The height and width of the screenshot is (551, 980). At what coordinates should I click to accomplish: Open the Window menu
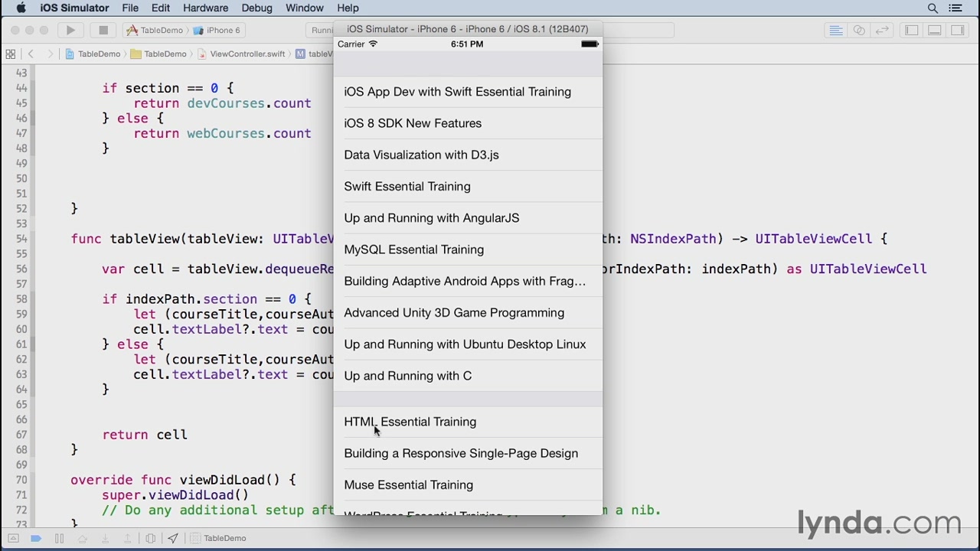305,8
